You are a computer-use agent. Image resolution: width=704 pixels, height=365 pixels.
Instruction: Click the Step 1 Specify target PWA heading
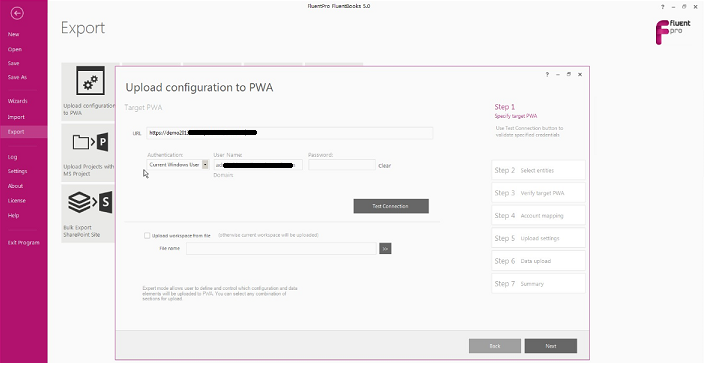coord(515,111)
